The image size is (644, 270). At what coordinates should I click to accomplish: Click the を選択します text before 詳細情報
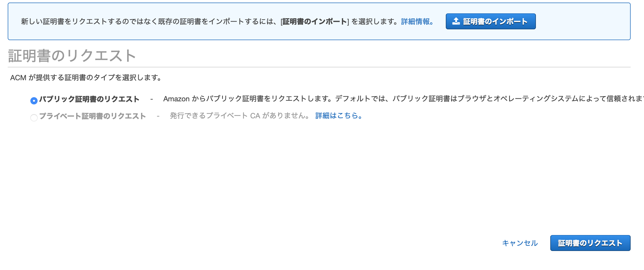(x=375, y=22)
